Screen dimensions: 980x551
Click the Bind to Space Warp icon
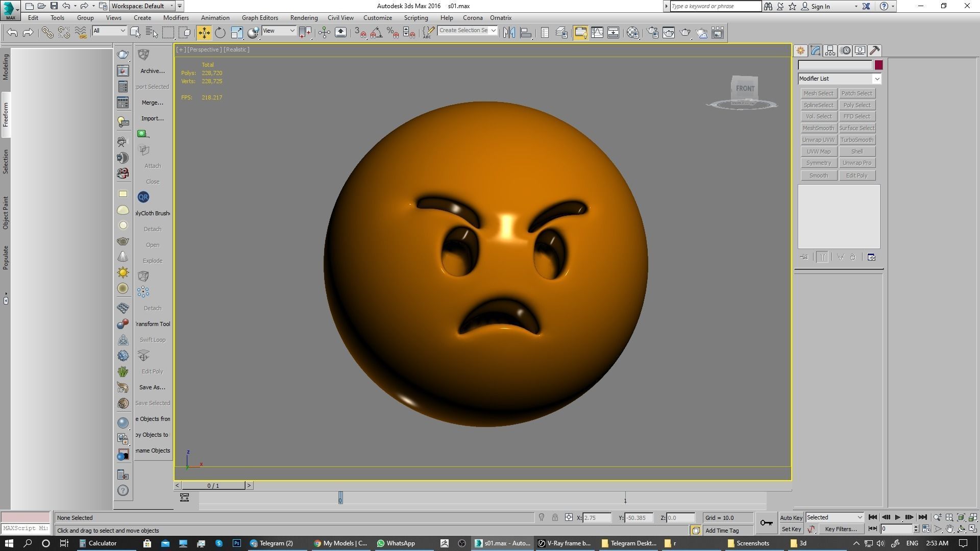coord(81,33)
